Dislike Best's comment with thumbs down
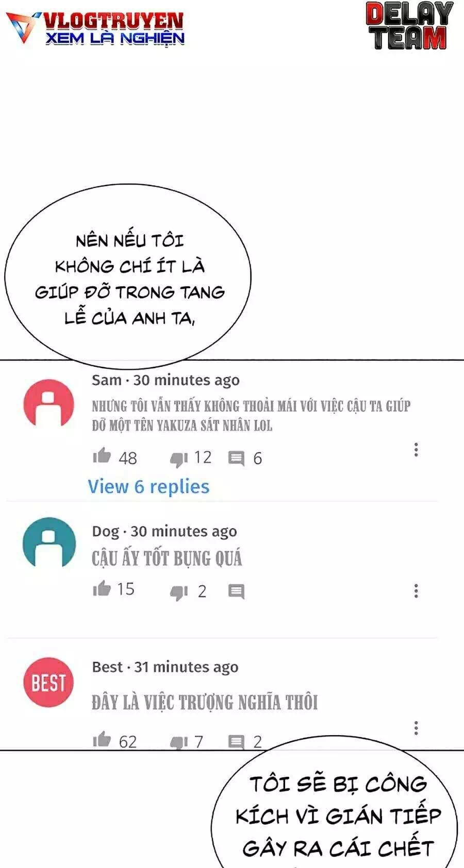The width and height of the screenshot is (464, 868). (x=179, y=742)
